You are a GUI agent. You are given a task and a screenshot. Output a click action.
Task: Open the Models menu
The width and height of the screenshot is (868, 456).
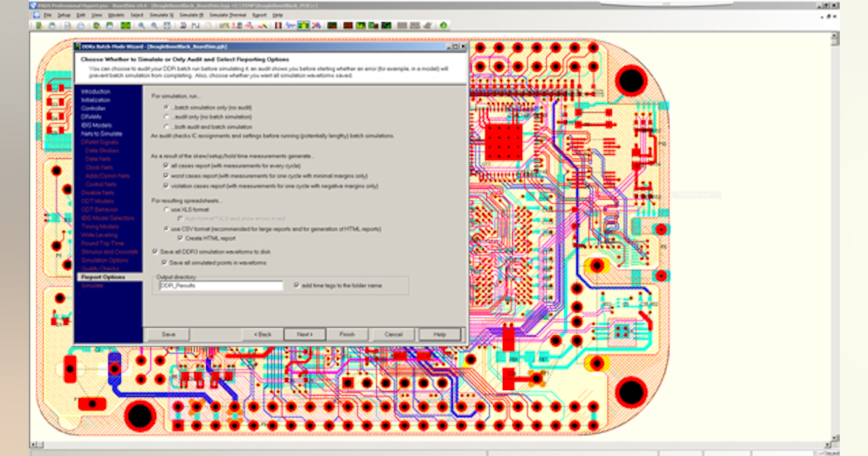click(x=116, y=14)
